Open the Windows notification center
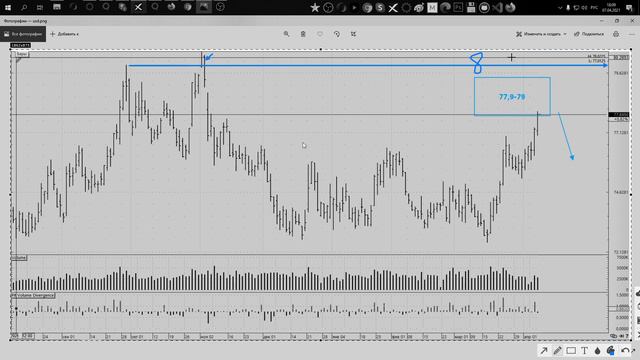Image resolution: width=640 pixels, height=360 pixels. [629, 8]
